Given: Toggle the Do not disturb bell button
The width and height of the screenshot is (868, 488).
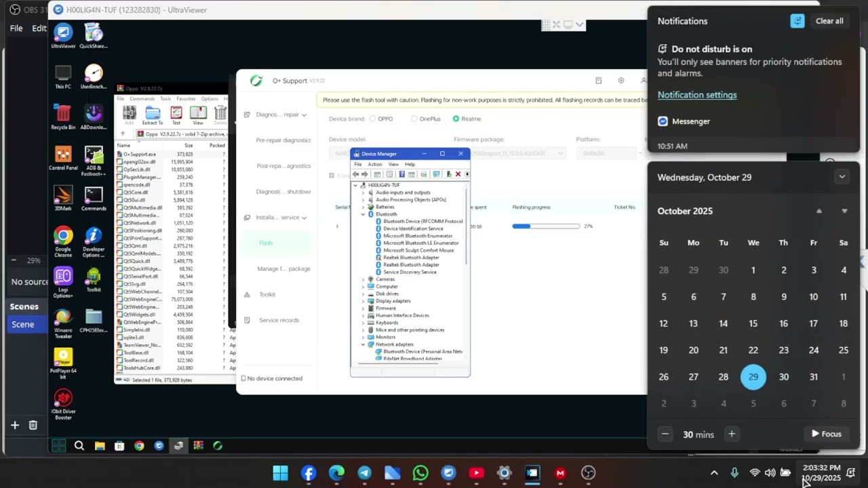Looking at the screenshot, I should pyautogui.click(x=797, y=21).
